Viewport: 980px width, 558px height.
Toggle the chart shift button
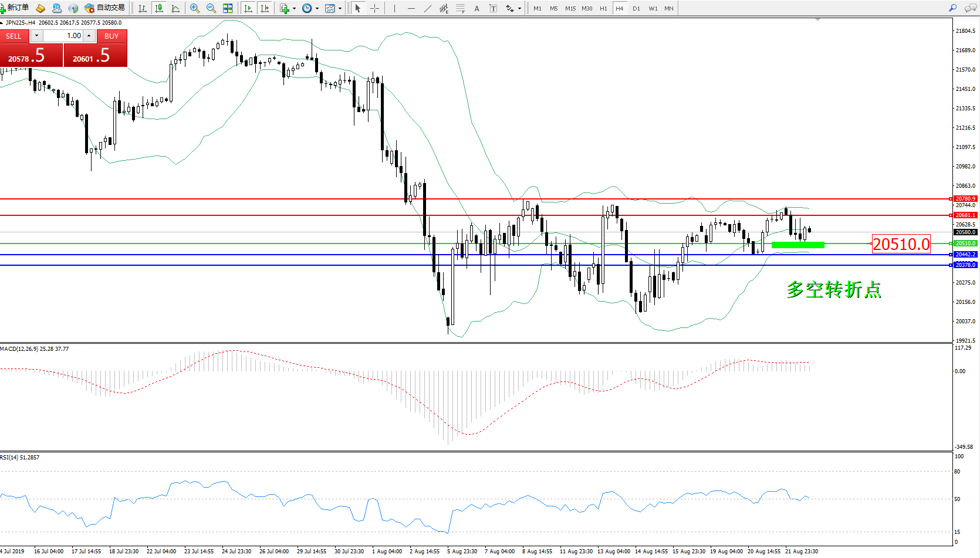265,8
